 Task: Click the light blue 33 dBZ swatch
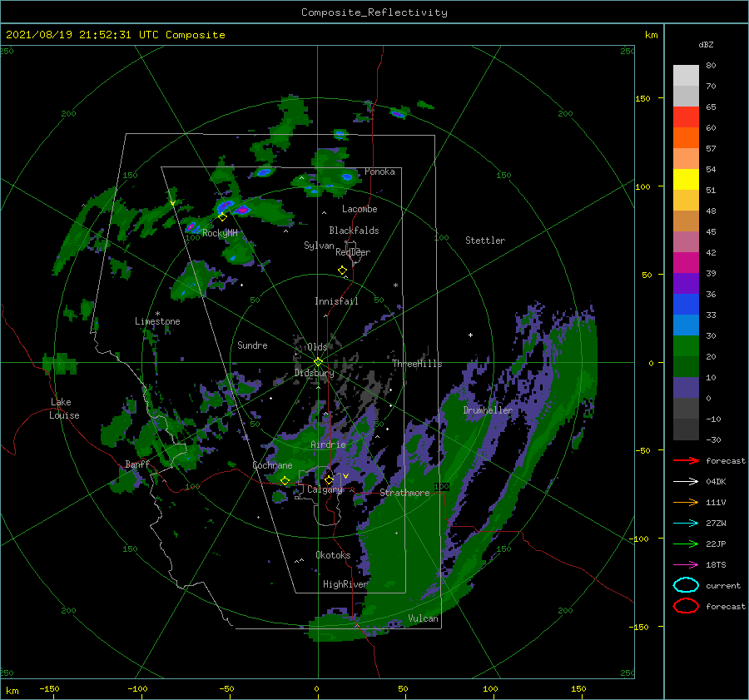[x=686, y=325]
